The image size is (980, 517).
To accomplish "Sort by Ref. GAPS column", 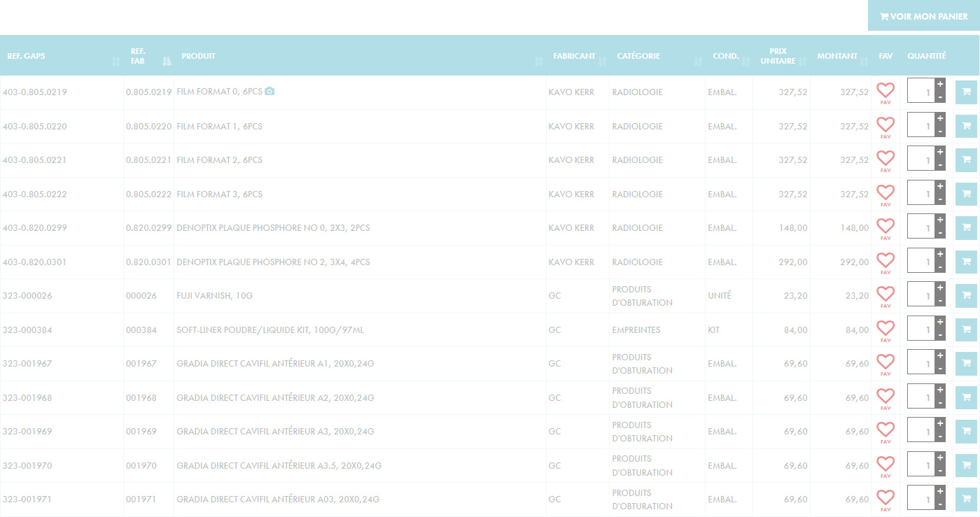I will (x=62, y=56).
